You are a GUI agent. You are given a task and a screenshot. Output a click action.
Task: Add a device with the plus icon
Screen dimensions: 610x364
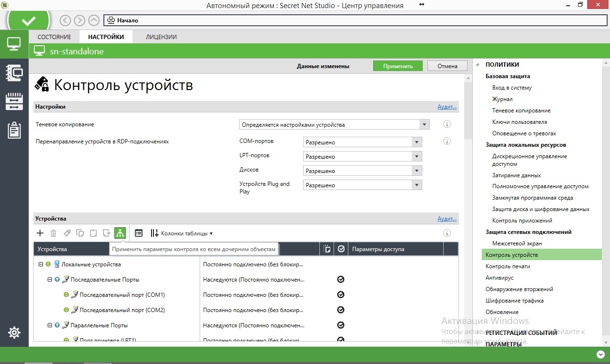[40, 233]
